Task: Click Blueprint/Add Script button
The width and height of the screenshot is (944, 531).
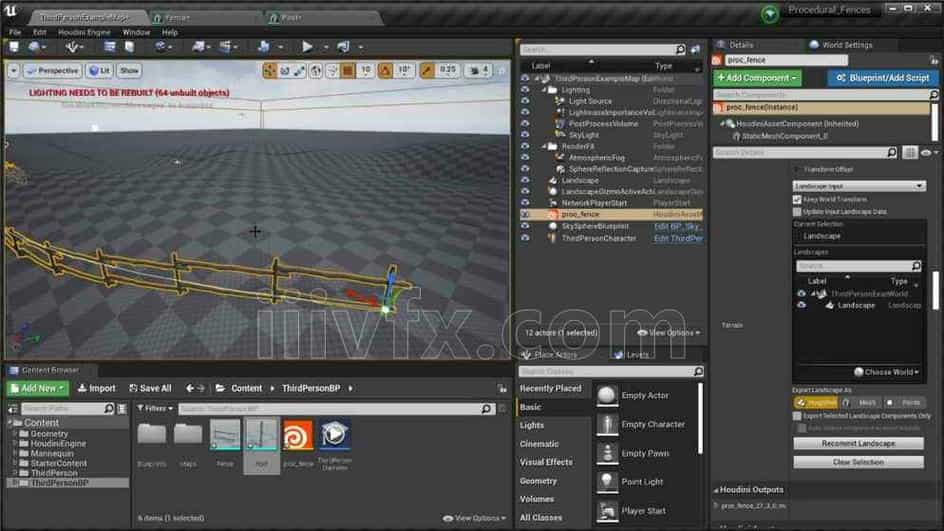Action: pyautogui.click(x=882, y=78)
